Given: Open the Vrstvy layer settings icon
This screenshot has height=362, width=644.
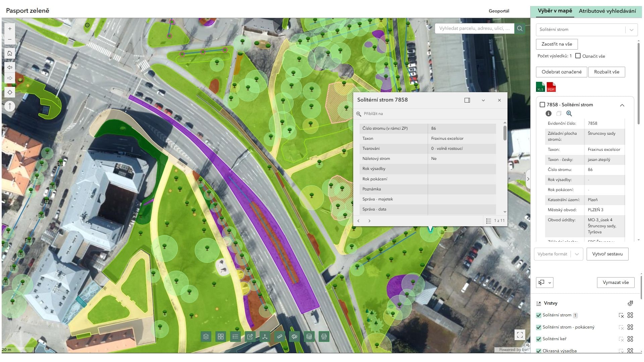Looking at the screenshot, I should coord(630,303).
